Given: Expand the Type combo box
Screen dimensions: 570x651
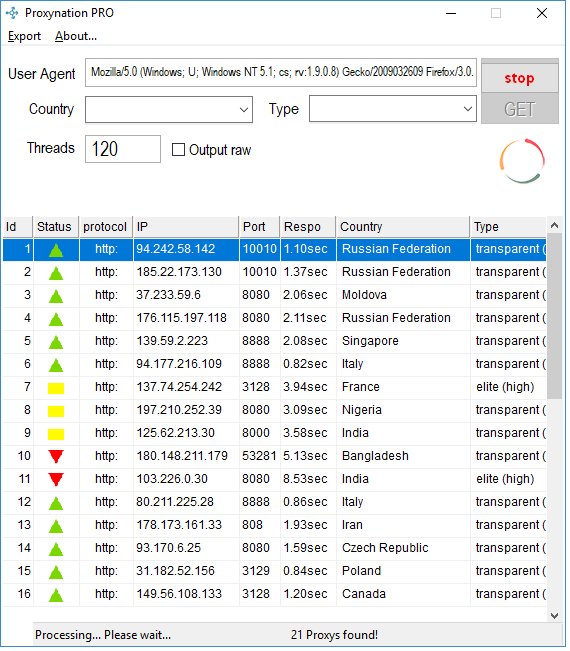Looking at the screenshot, I should click(393, 109).
